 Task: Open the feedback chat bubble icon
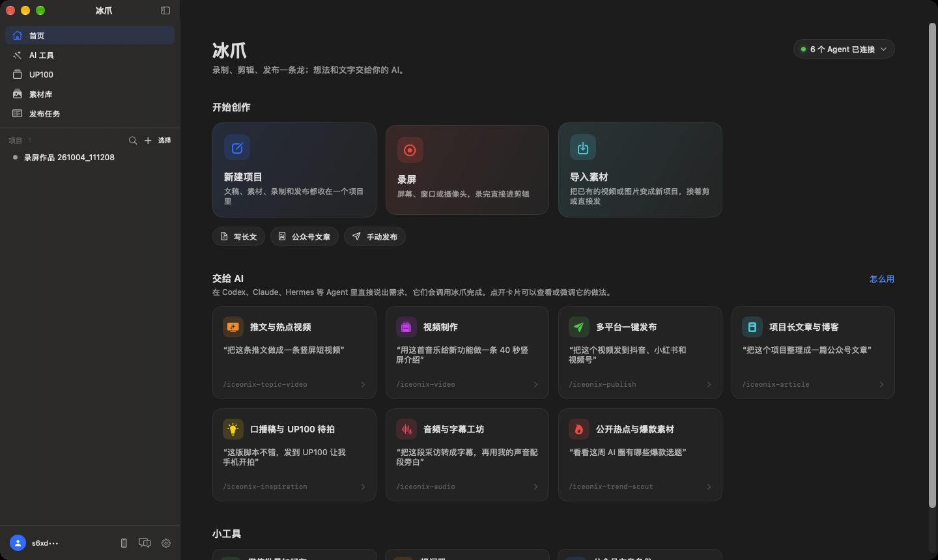tap(145, 542)
